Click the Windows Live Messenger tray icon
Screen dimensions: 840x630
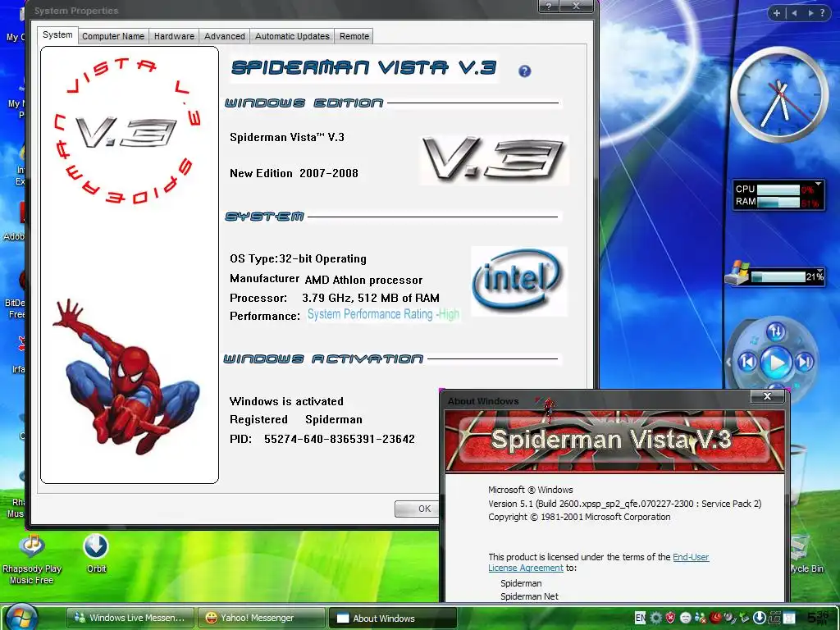point(700,618)
